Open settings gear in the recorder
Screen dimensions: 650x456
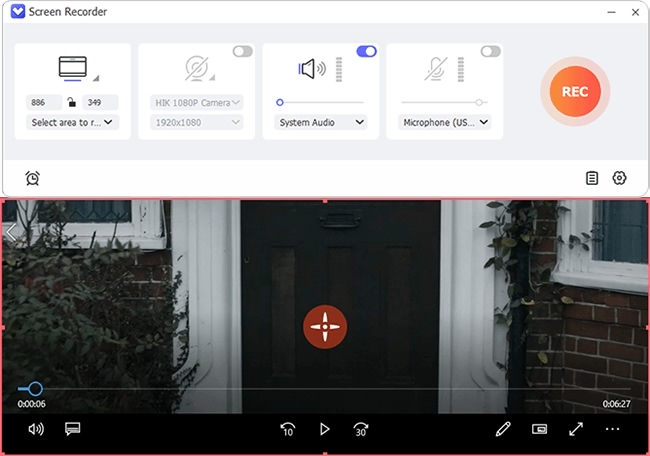(x=619, y=178)
